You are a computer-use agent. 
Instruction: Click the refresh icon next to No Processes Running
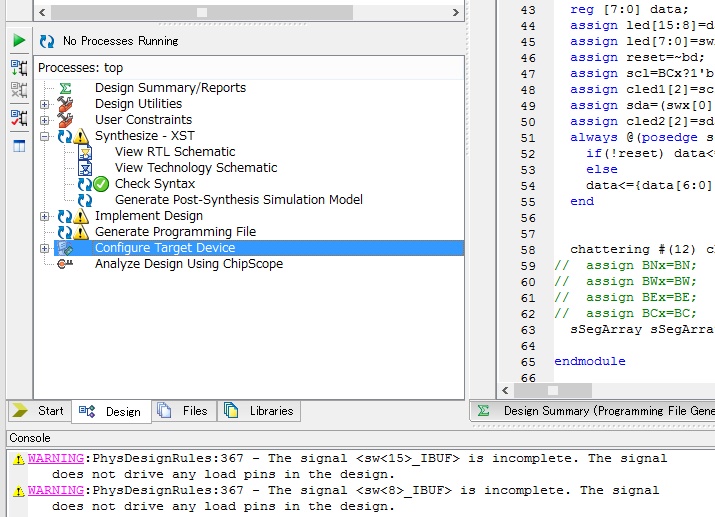coord(47,41)
